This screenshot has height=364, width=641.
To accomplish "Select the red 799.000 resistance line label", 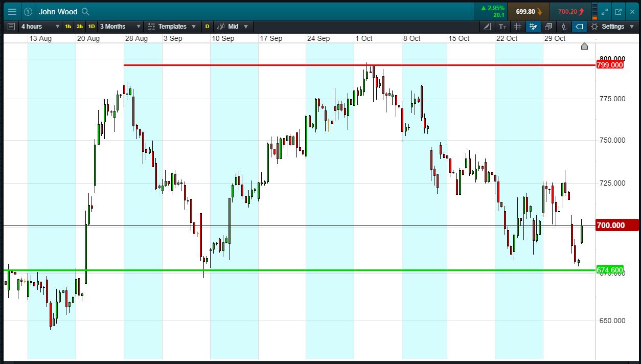I will 610,65.
